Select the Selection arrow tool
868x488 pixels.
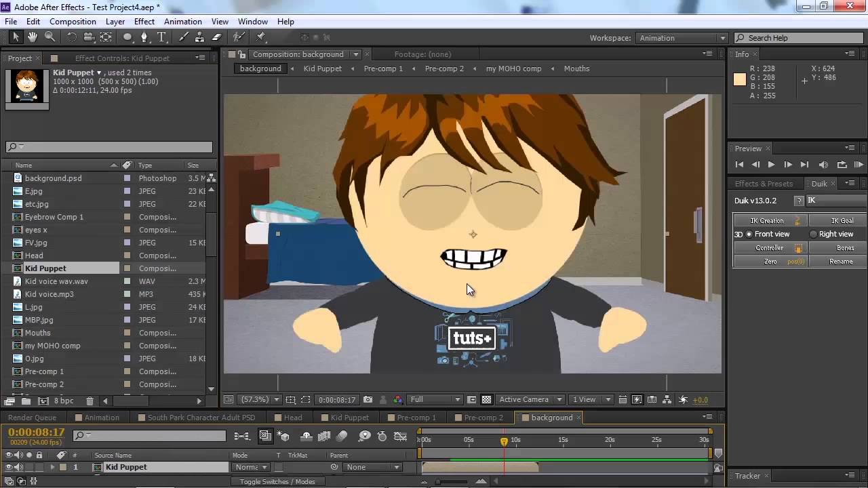coord(16,37)
